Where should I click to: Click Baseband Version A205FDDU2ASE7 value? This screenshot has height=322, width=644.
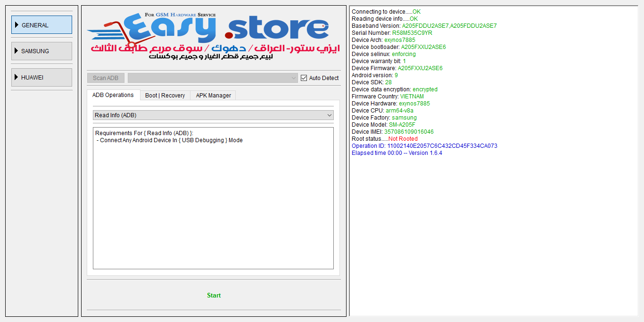point(449,26)
